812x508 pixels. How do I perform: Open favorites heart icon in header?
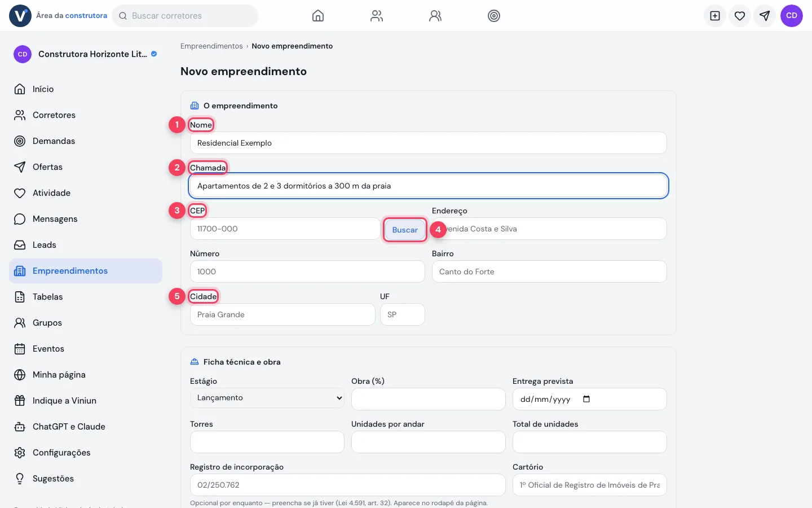(x=740, y=16)
